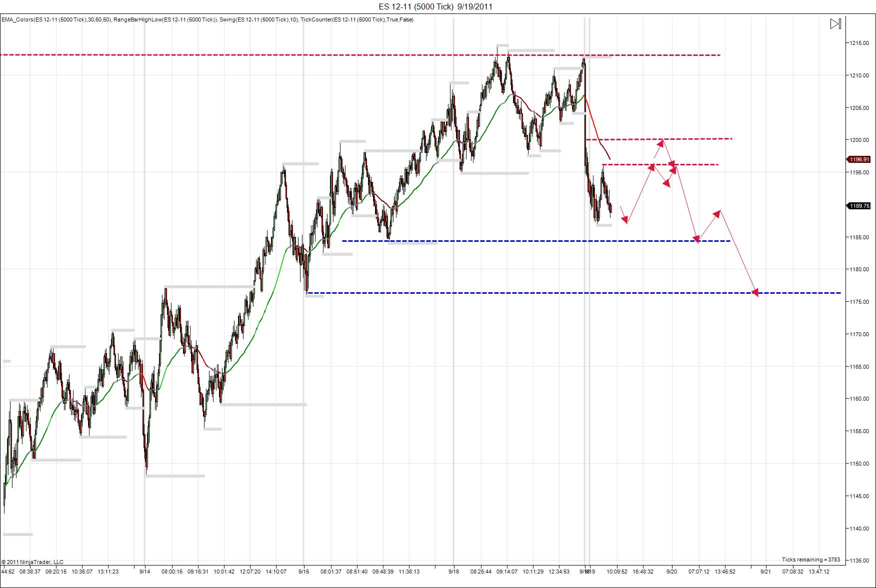Click the 1150.00 price axis label
Viewport: 876px width, 588px height.
(859, 464)
